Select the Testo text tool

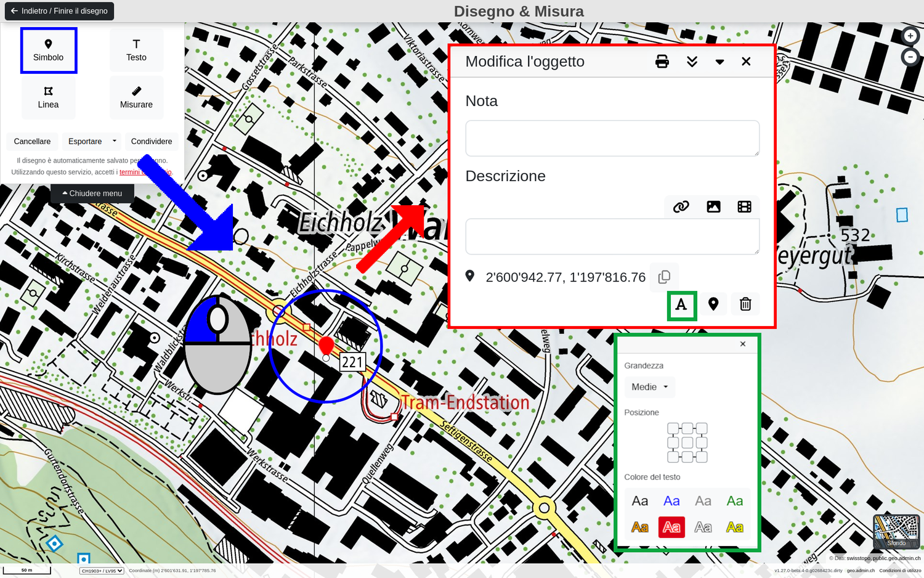(136, 51)
